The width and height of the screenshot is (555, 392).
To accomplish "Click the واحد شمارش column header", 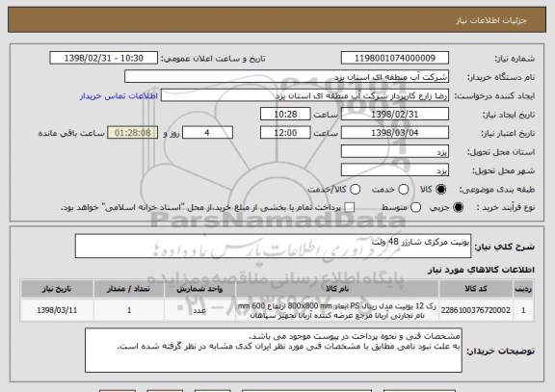I will 199,289.
